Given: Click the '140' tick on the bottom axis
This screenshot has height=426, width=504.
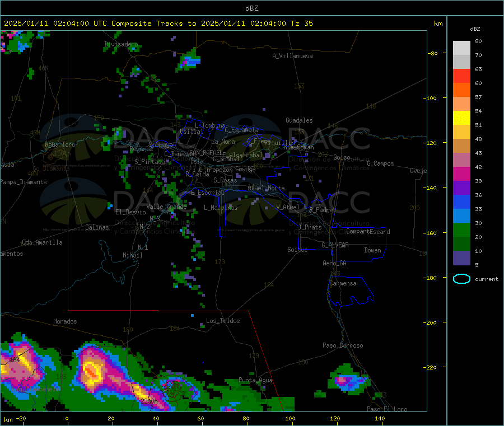Looking at the screenshot, I should (380, 418).
